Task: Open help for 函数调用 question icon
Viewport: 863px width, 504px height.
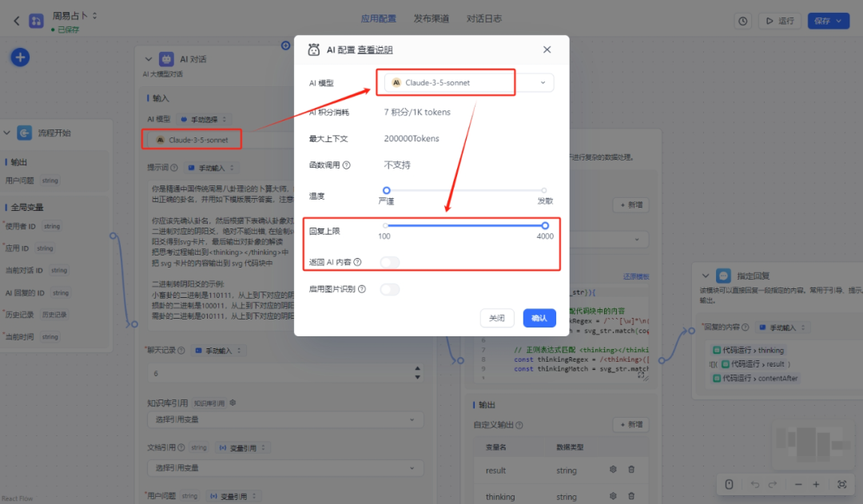Action: click(x=346, y=165)
